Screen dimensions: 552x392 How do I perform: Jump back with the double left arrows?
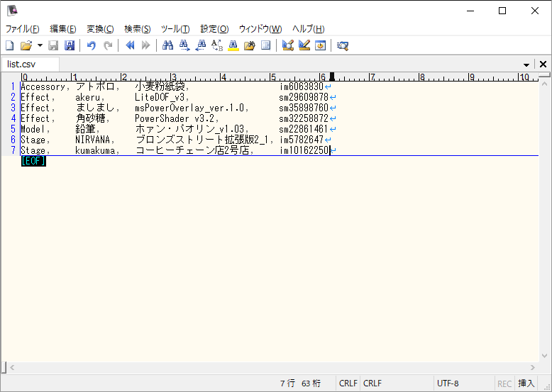point(130,45)
